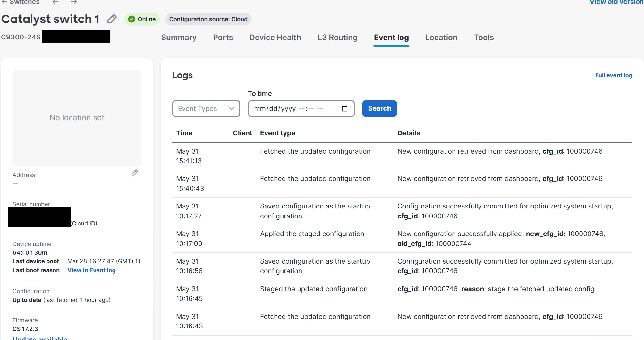The image size is (644, 340).
Task: Click the No location set map placeholder
Action: click(77, 118)
